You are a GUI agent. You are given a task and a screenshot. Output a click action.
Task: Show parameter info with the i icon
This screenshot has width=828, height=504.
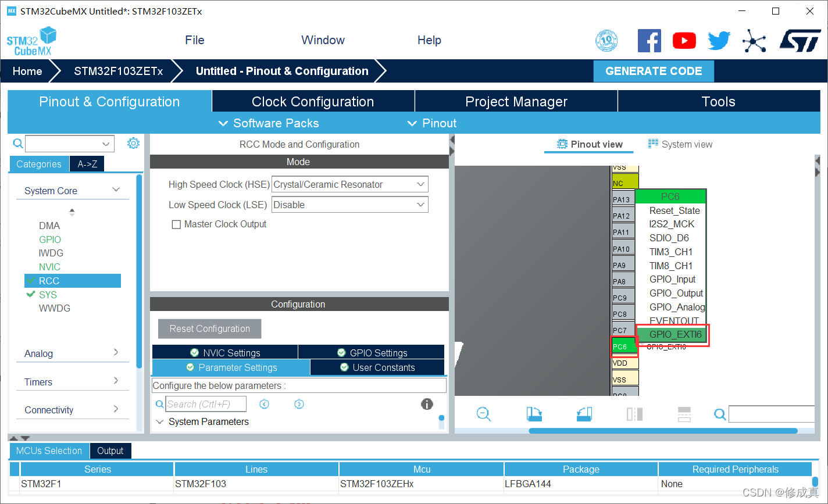(427, 404)
